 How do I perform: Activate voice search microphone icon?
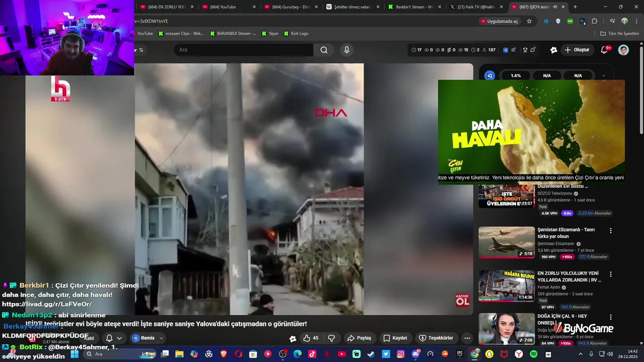click(x=347, y=50)
